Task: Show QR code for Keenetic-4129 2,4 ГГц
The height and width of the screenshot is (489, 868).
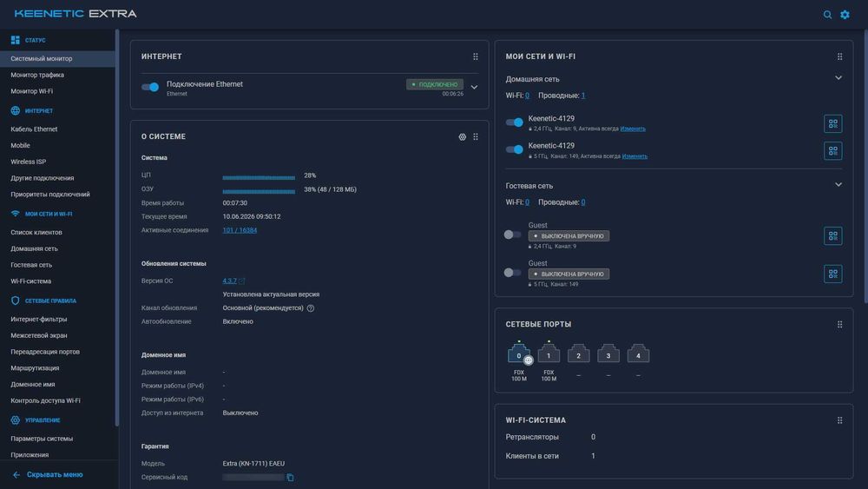Action: click(832, 123)
